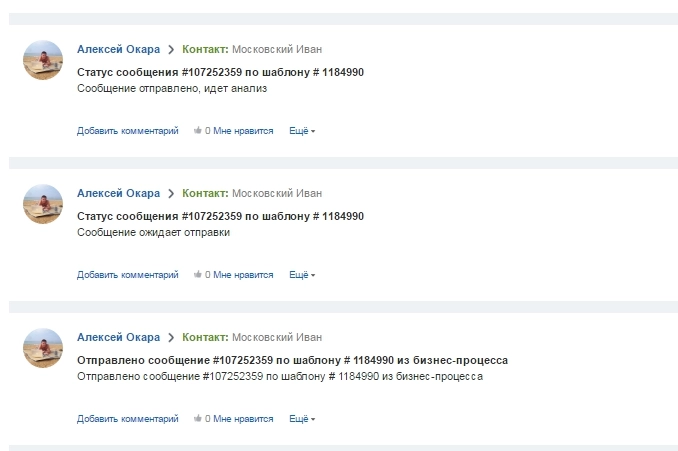Open bold title "Отправлено сообщение #107252359"
The width and height of the screenshot is (678, 451).
coord(292,360)
